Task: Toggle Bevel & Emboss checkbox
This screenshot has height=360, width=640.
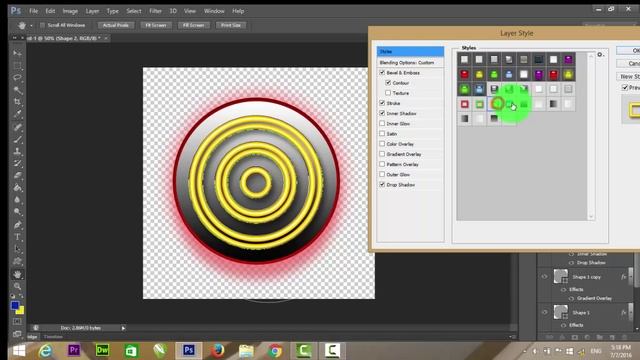Action: coord(382,72)
